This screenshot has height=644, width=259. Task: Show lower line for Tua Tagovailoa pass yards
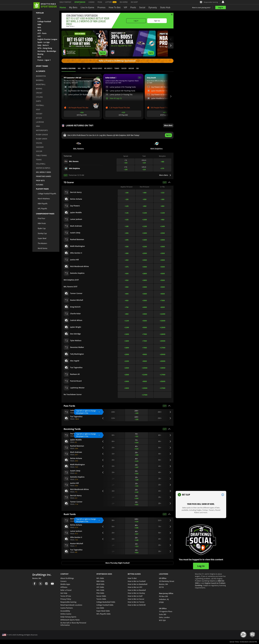(103, 418)
